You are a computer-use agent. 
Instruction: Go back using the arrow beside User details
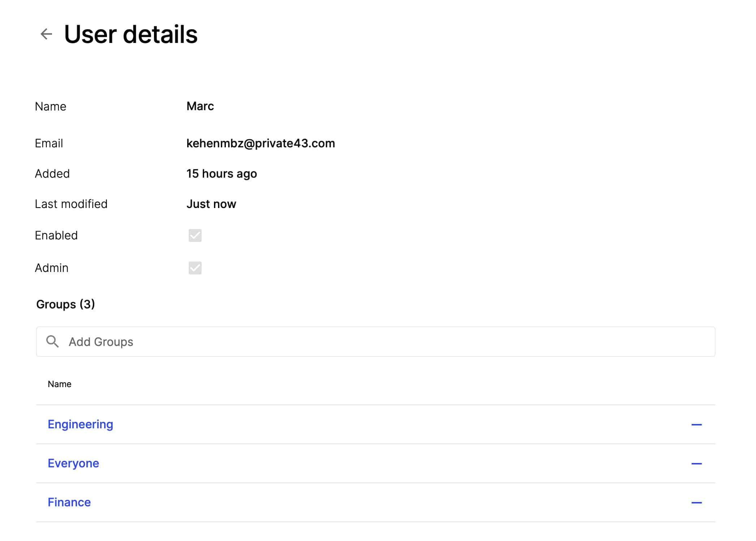tap(46, 34)
